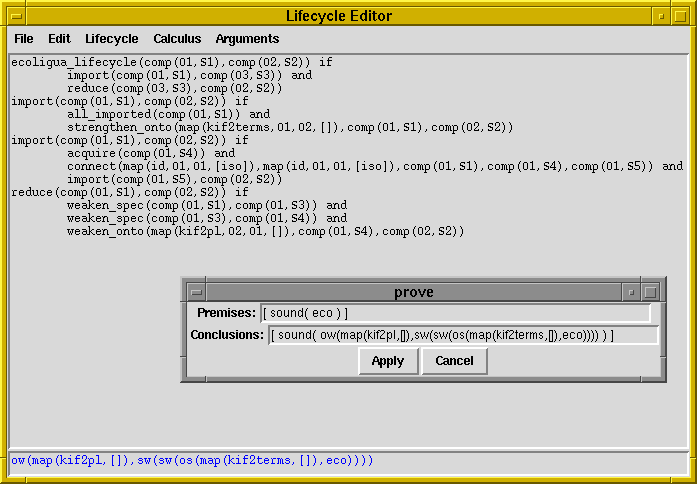The width and height of the screenshot is (697, 484).
Task: Click the Premises label
Action: click(x=227, y=313)
